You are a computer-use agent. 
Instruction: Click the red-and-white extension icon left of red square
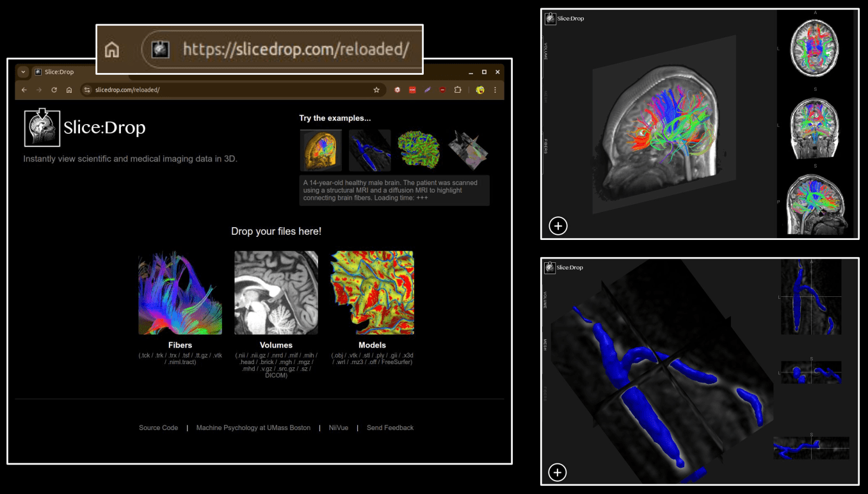tap(398, 90)
